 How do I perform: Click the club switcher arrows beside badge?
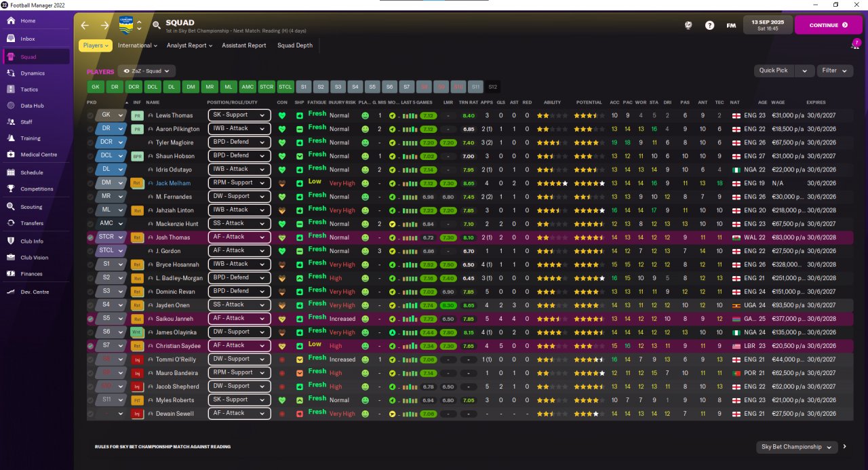click(140, 25)
